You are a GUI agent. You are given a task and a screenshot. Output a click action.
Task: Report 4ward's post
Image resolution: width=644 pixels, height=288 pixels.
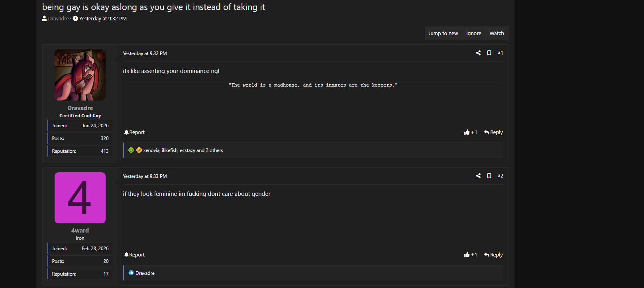134,255
